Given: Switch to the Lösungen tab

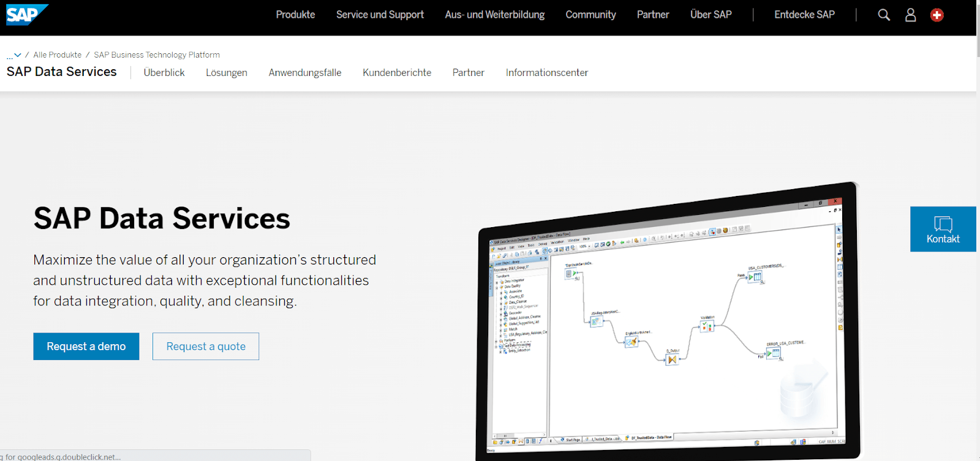Looking at the screenshot, I should coord(227,73).
